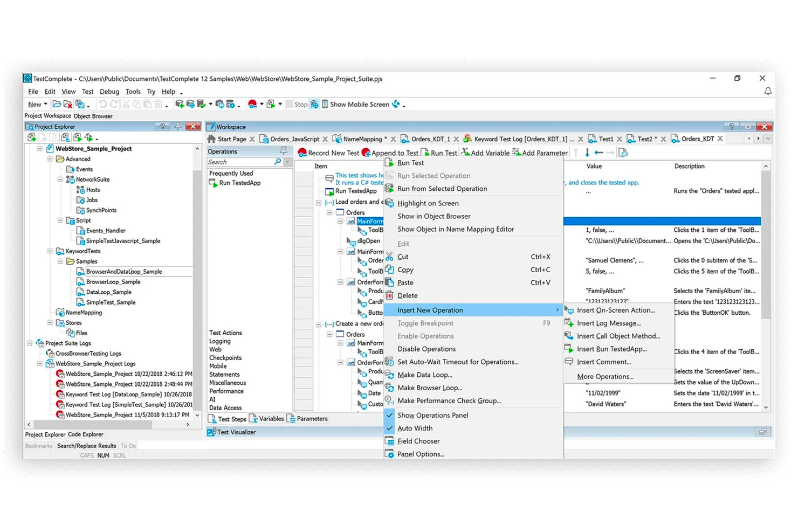Click Record New Test button
The image size is (798, 532).
pyautogui.click(x=328, y=153)
